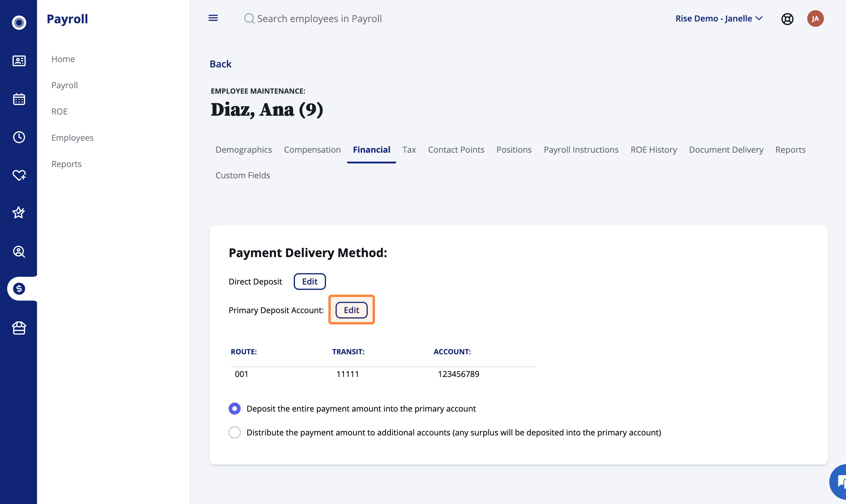
Task: Switch to the Tax tab
Action: coord(409,150)
